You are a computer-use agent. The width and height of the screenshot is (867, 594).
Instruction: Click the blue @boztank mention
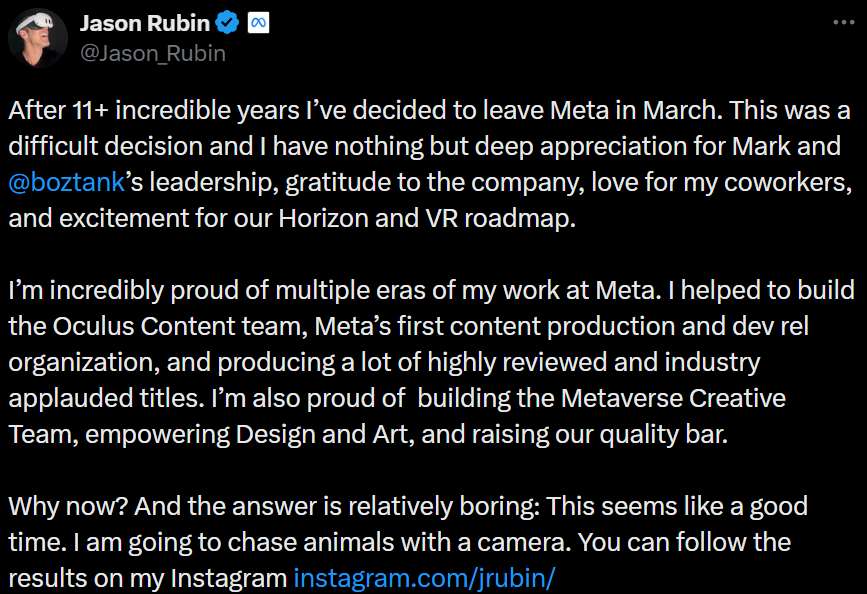point(68,182)
